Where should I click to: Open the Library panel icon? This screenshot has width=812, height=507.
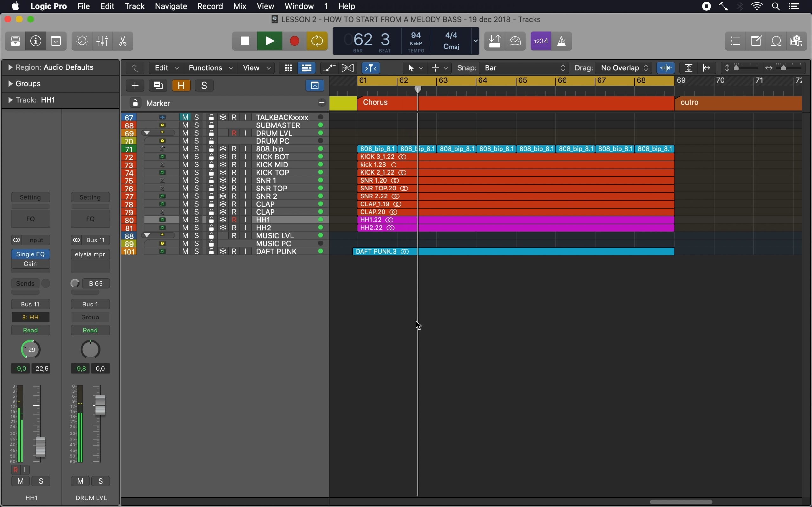point(16,41)
